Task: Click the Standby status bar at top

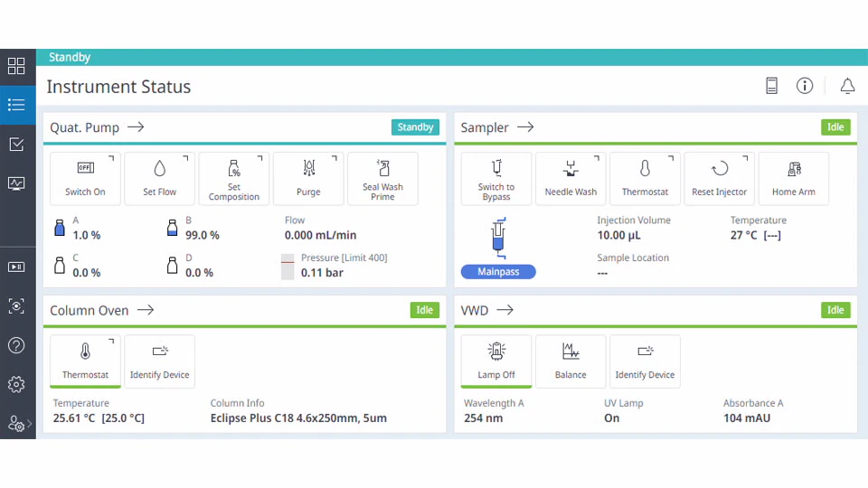Action: point(452,57)
